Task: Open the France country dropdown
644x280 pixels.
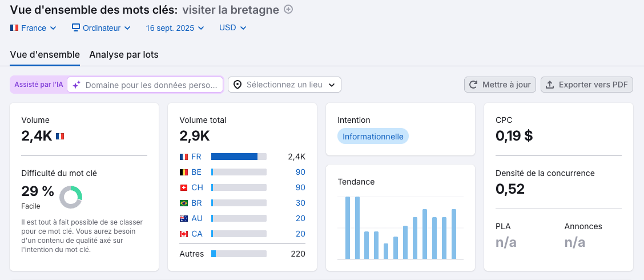Action: pyautogui.click(x=33, y=28)
